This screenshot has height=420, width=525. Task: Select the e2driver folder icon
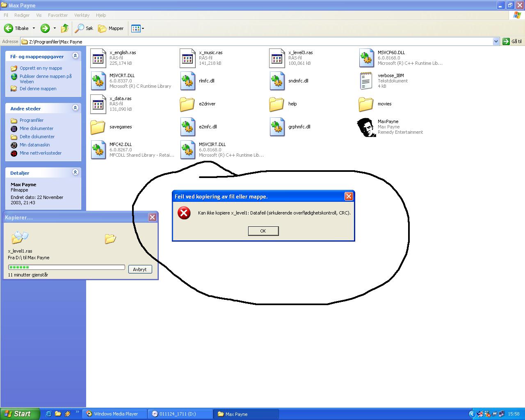click(x=187, y=104)
